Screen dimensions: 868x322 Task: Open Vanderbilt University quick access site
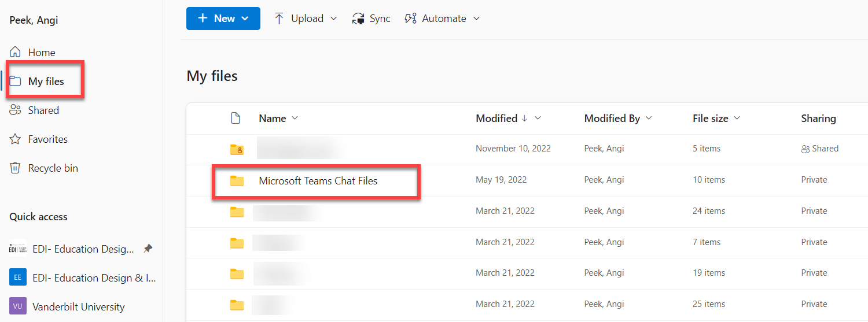[79, 307]
